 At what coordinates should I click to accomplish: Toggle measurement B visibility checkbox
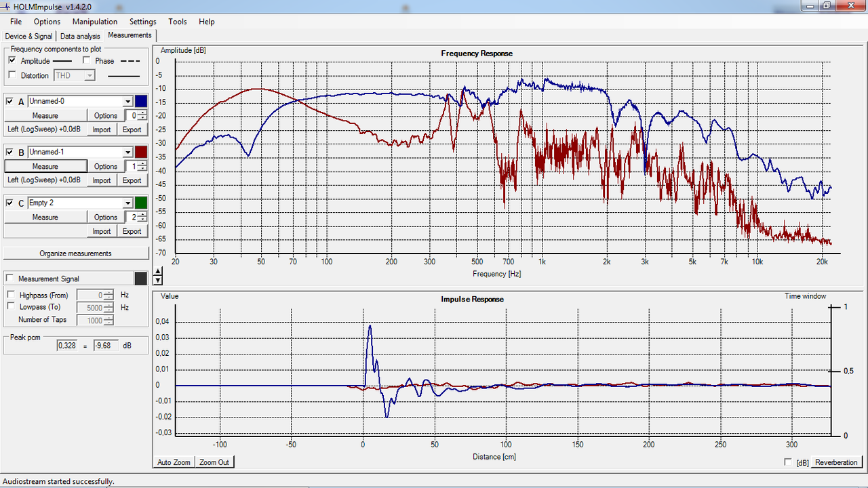pos(9,152)
